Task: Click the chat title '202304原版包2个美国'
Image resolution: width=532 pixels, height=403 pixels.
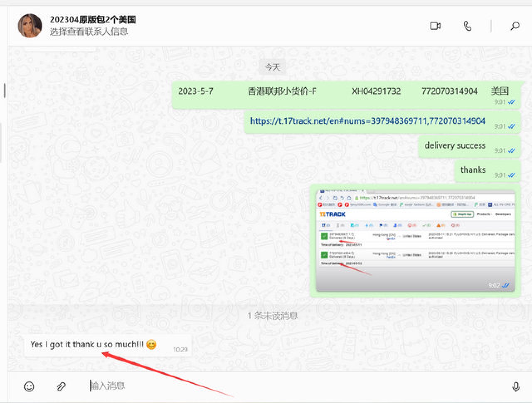Action: (93, 20)
